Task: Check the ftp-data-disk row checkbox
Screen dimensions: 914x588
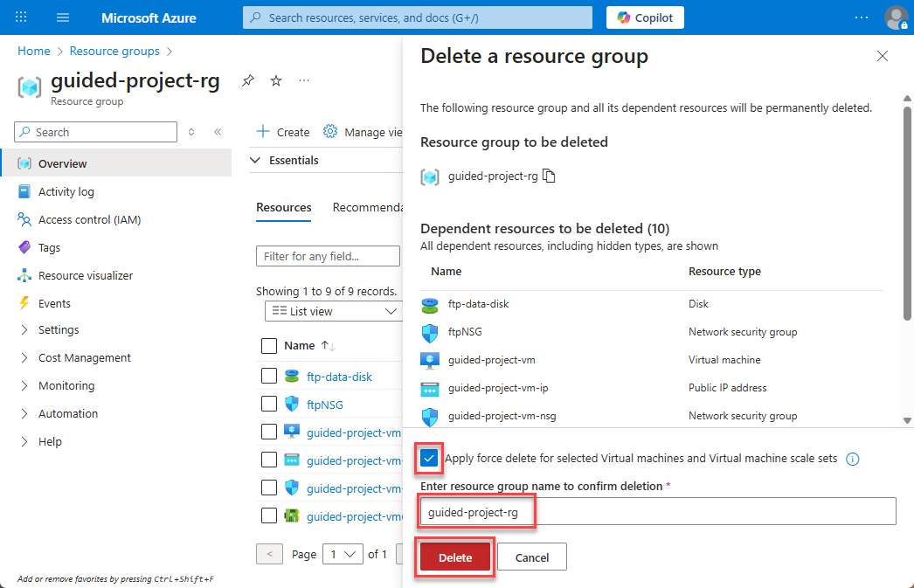Action: (269, 376)
